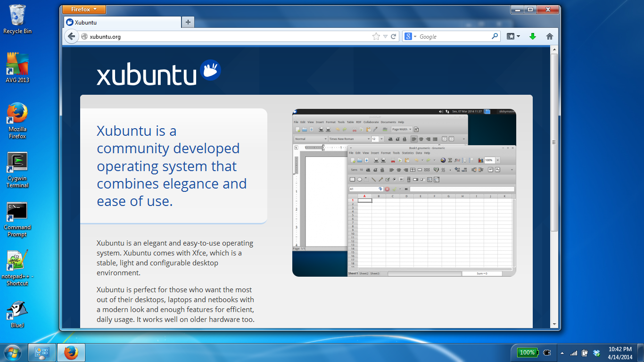This screenshot has width=644, height=362.
Task: Select the notepad++ shortcut on the desktop
Action: 17,268
